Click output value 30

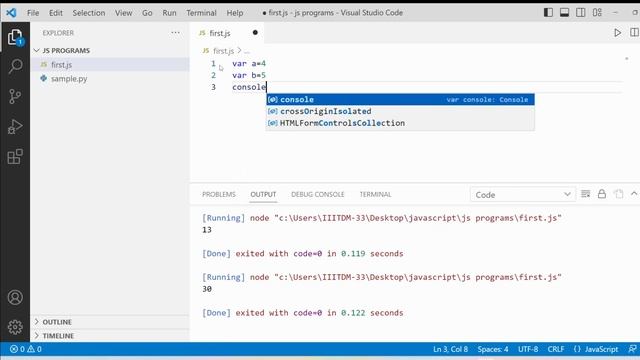coord(207,289)
